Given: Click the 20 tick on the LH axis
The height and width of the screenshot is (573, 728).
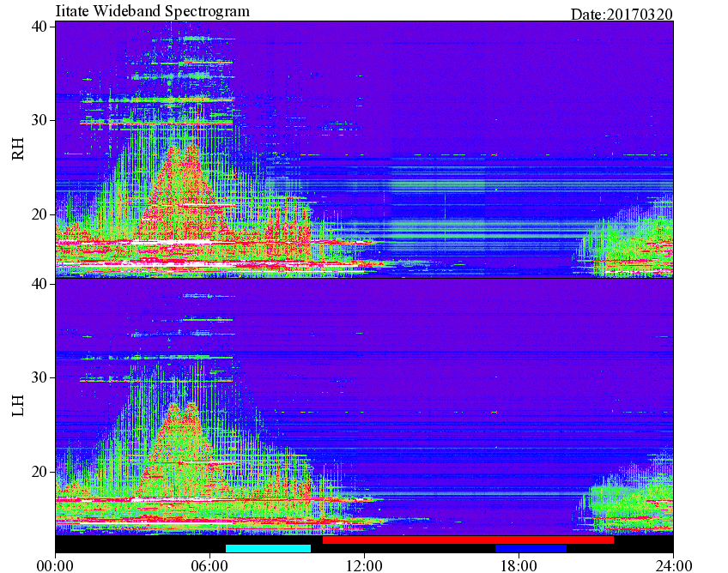Looking at the screenshot, I should click(39, 472).
